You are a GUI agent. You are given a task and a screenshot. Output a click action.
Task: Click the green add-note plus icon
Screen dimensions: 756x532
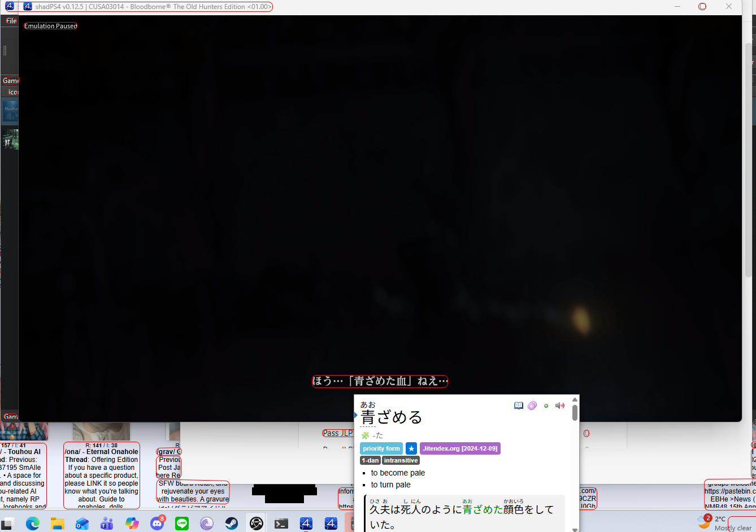(546, 405)
